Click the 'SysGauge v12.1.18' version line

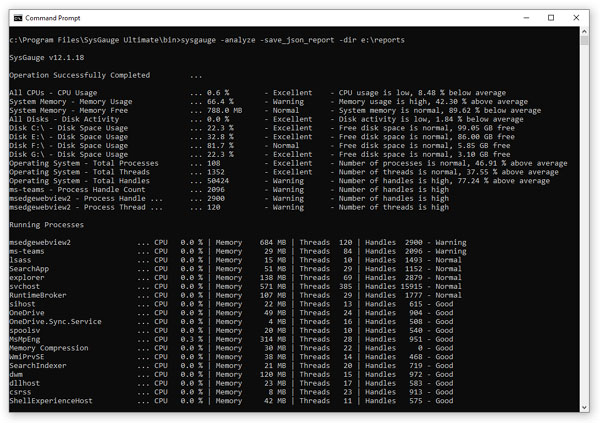(x=47, y=58)
